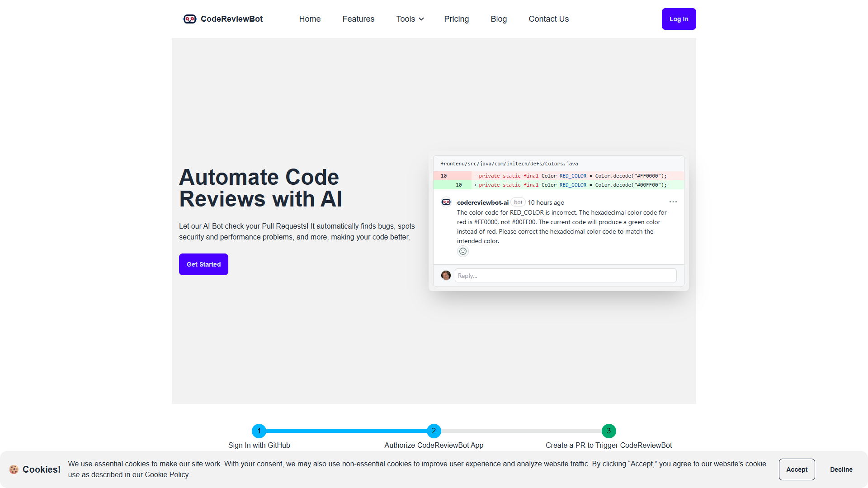
Task: Click the Colors.java file path
Action: 509,164
